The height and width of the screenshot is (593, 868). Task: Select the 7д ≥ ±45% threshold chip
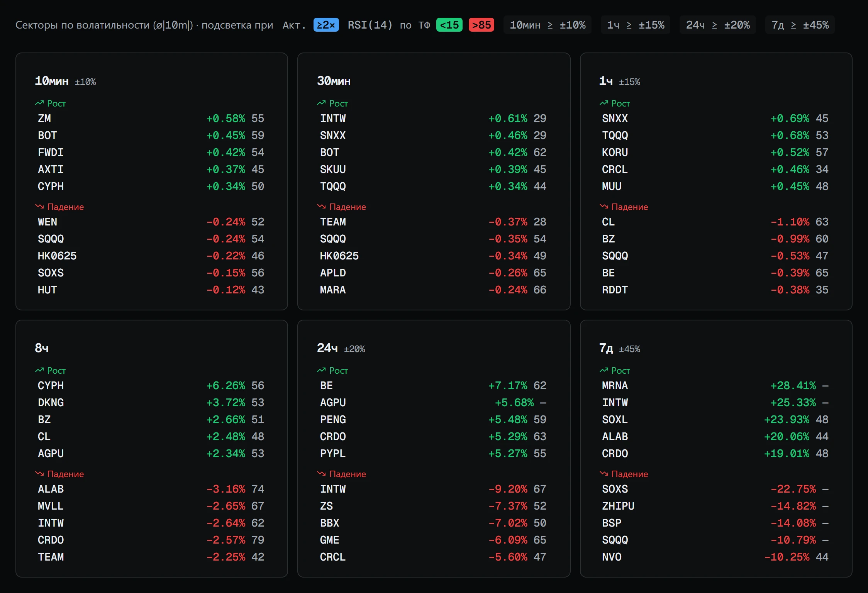[800, 25]
